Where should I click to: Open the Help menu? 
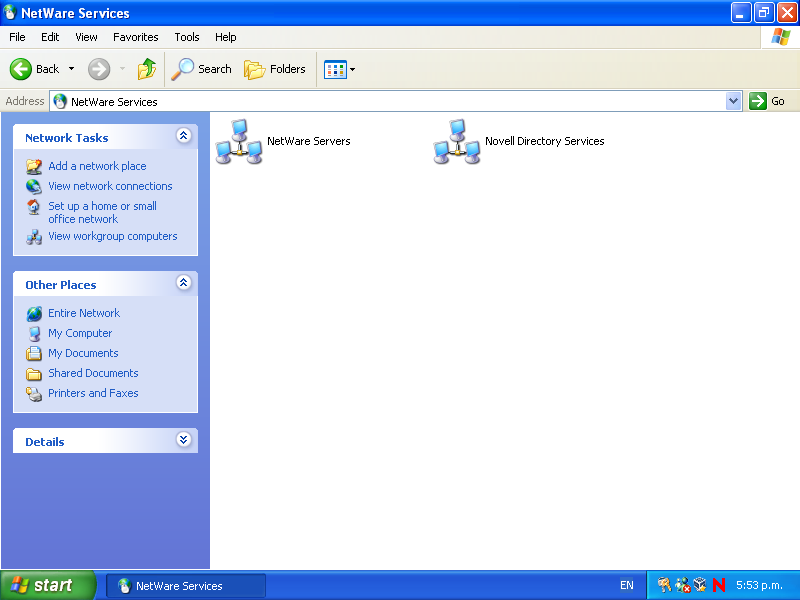tap(226, 37)
